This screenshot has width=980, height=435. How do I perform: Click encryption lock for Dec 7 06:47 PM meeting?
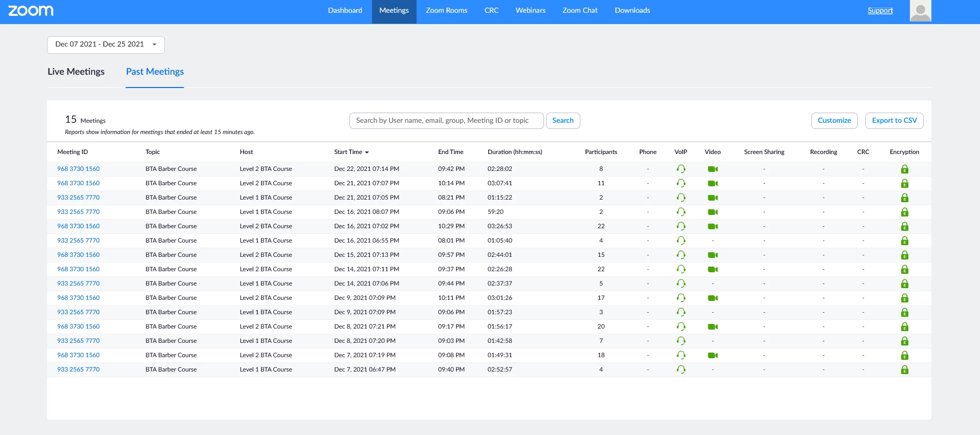point(905,369)
